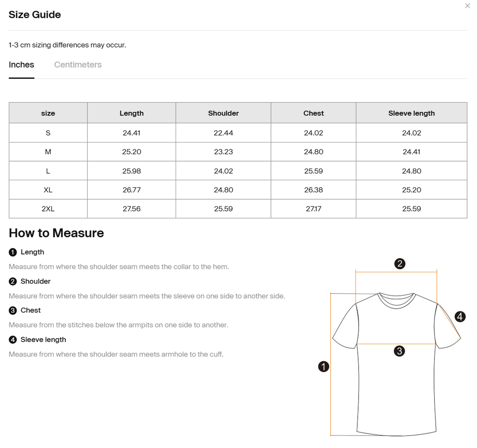Click the How to Measure heading
Image resolution: width=477 pixels, height=448 pixels.
56,233
